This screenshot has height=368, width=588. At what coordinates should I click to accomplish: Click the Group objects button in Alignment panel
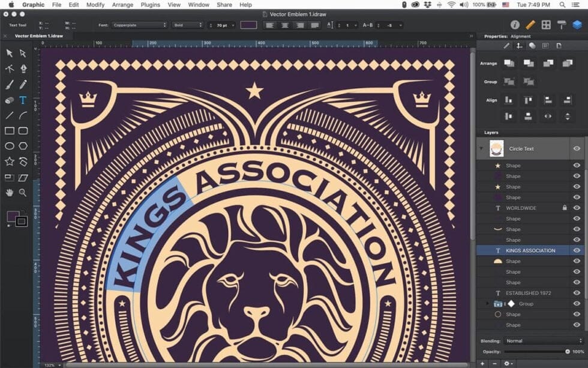click(x=508, y=82)
